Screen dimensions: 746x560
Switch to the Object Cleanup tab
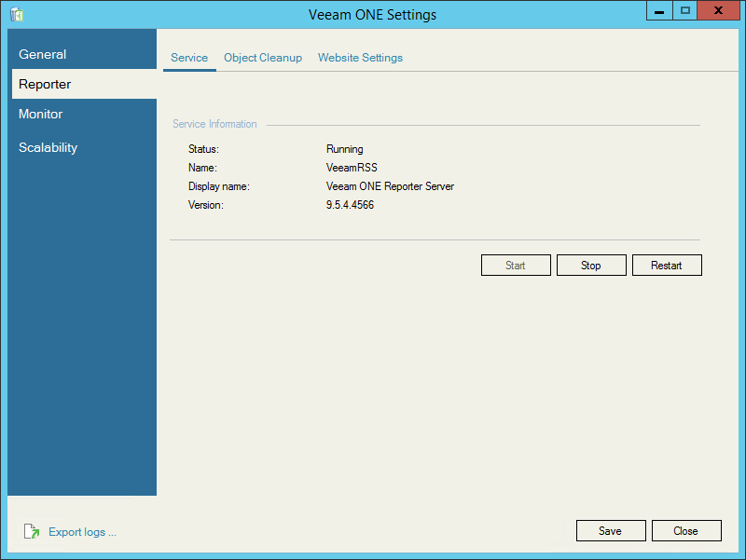coord(263,58)
